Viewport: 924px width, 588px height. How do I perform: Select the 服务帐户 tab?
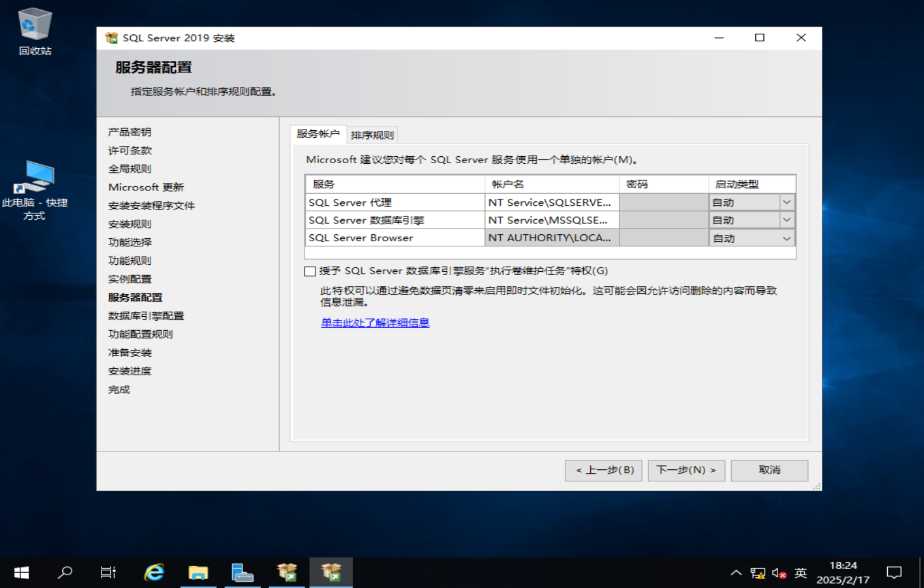[318, 135]
